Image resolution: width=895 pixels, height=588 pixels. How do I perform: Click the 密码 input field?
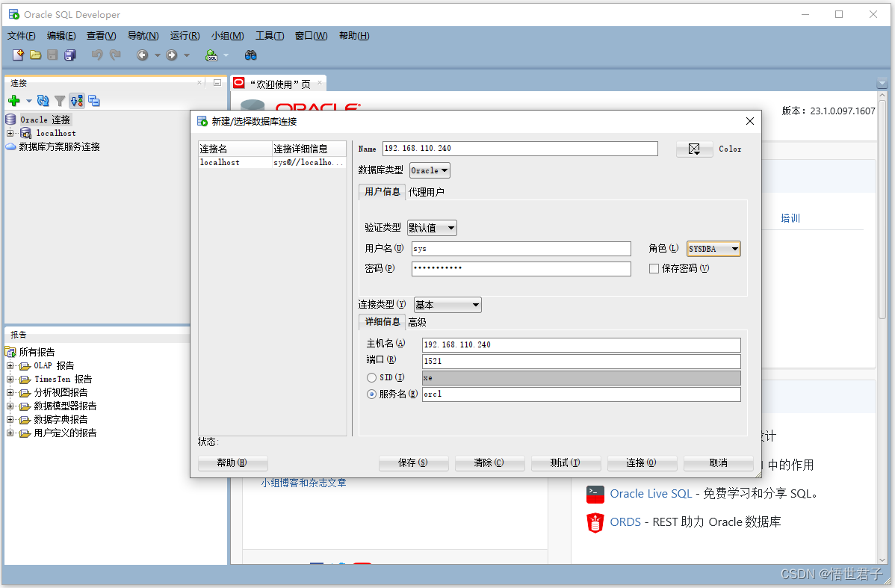(521, 268)
